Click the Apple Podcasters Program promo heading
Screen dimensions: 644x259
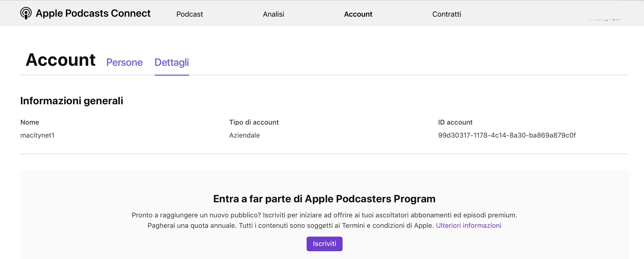tap(324, 199)
